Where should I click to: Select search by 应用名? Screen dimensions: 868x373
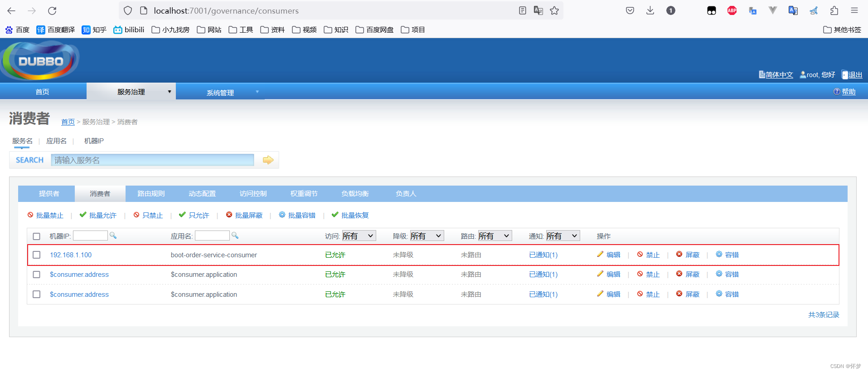(x=56, y=141)
